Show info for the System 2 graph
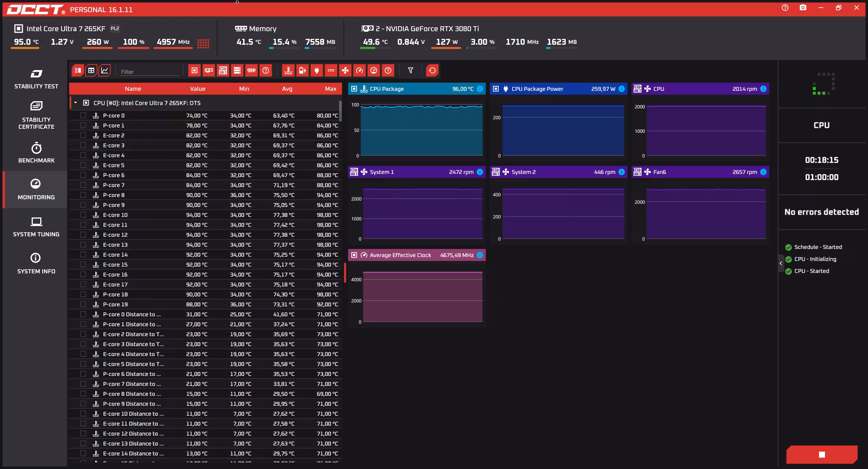Screen dimensions: 868x469 click(x=622, y=172)
